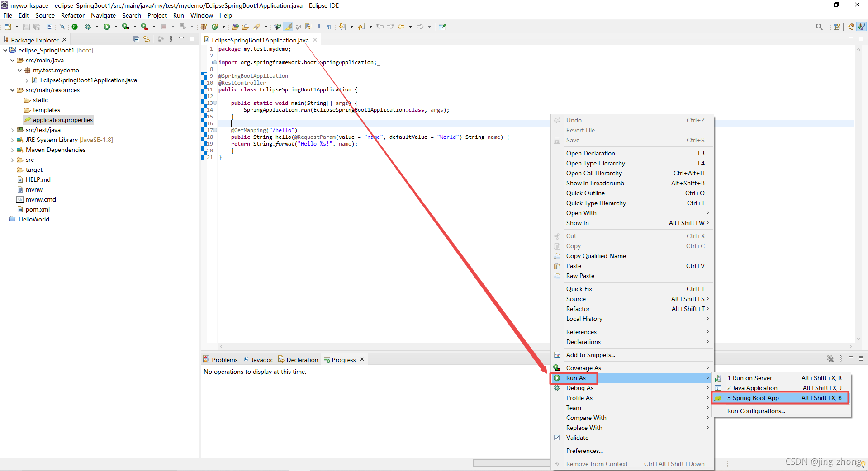
Task: Click the status bar progress indicator
Action: click(x=511, y=463)
